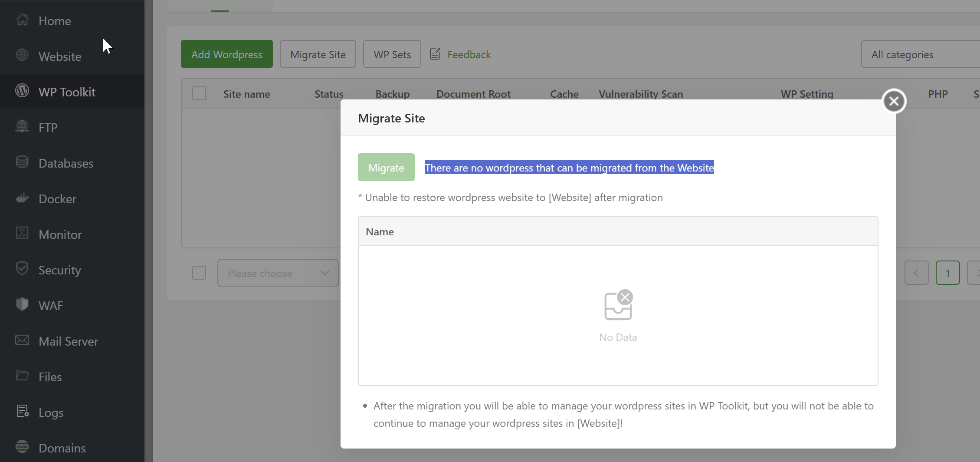Viewport: 980px width, 462px height.
Task: Select the WordPress logo icon for WP Toolkit
Action: 22,91
